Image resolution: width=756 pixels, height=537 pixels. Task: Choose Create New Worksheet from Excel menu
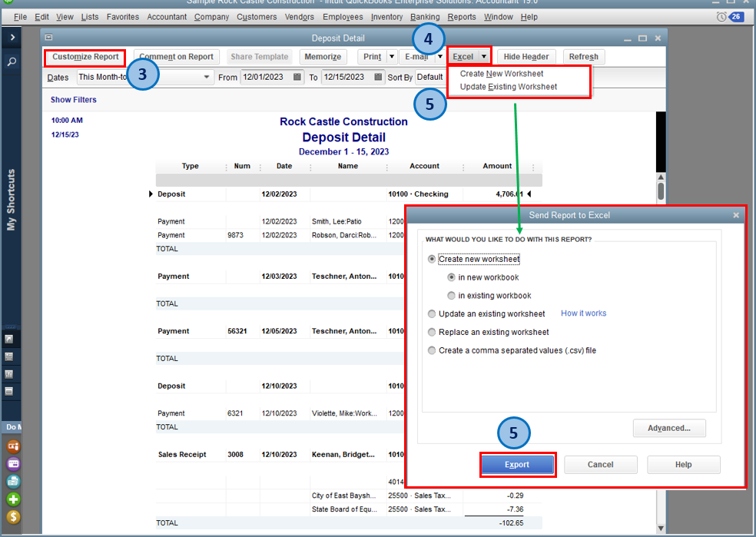[x=502, y=74]
